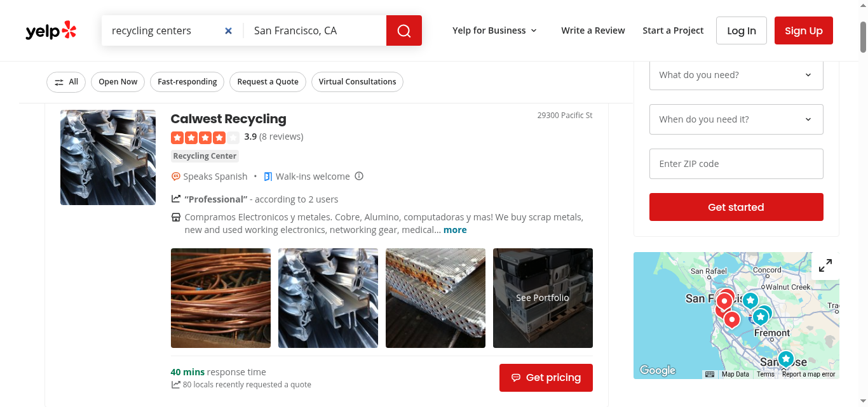Open the Yelp for Business menu
Viewport: 868px width, 407px height.
[x=495, y=30]
